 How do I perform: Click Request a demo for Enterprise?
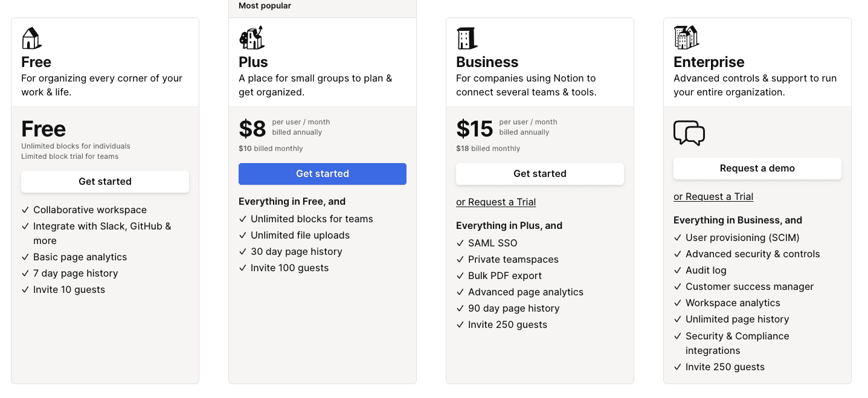coord(757,169)
